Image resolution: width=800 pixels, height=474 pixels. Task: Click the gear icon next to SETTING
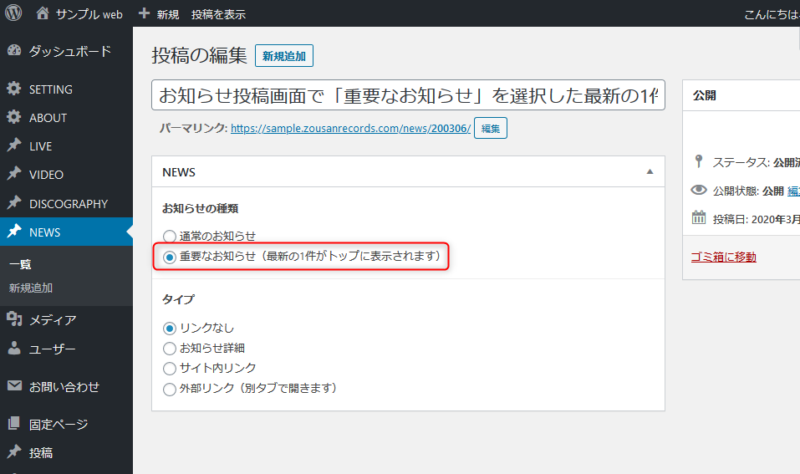tap(14, 89)
